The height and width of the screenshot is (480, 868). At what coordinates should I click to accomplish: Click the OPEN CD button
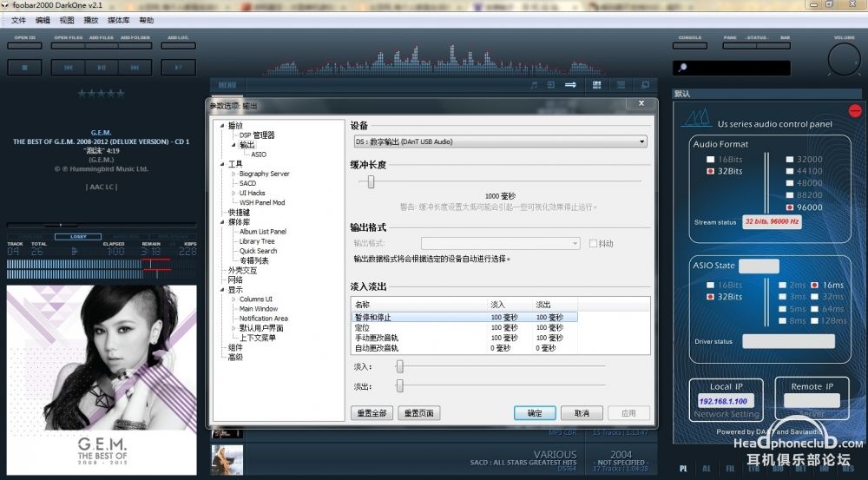24,45
